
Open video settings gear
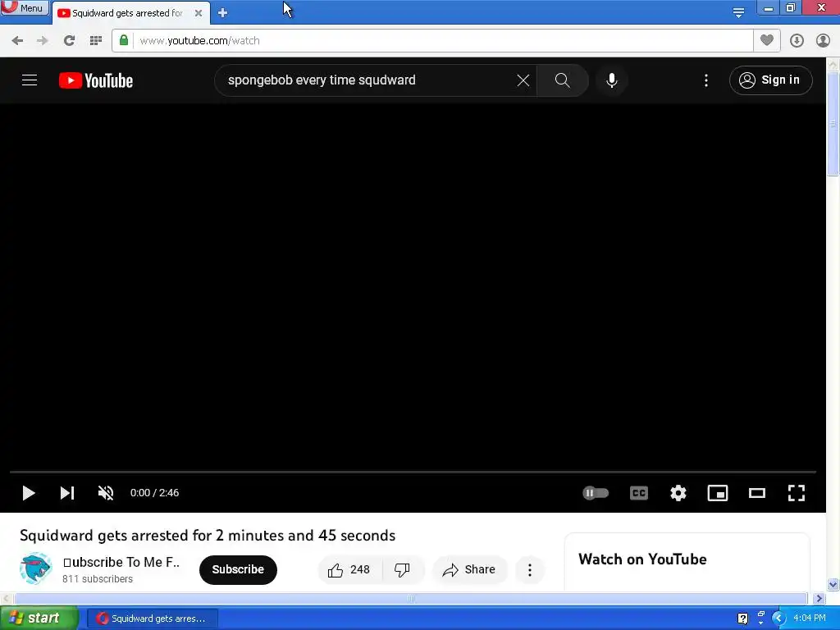(678, 493)
